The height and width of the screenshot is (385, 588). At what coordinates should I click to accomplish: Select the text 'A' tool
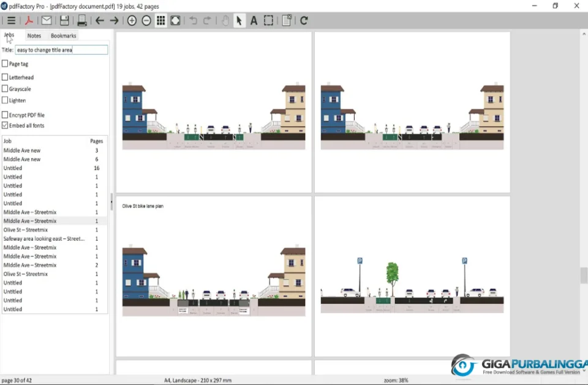pos(254,21)
